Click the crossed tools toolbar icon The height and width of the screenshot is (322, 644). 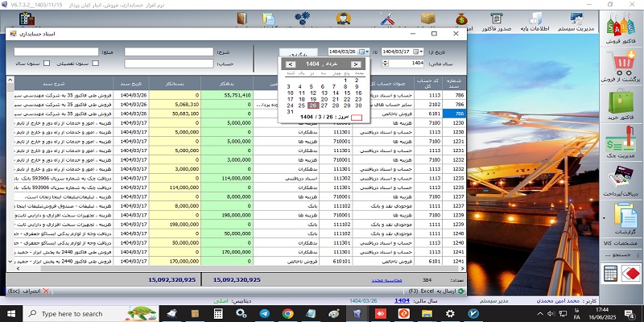point(387,19)
